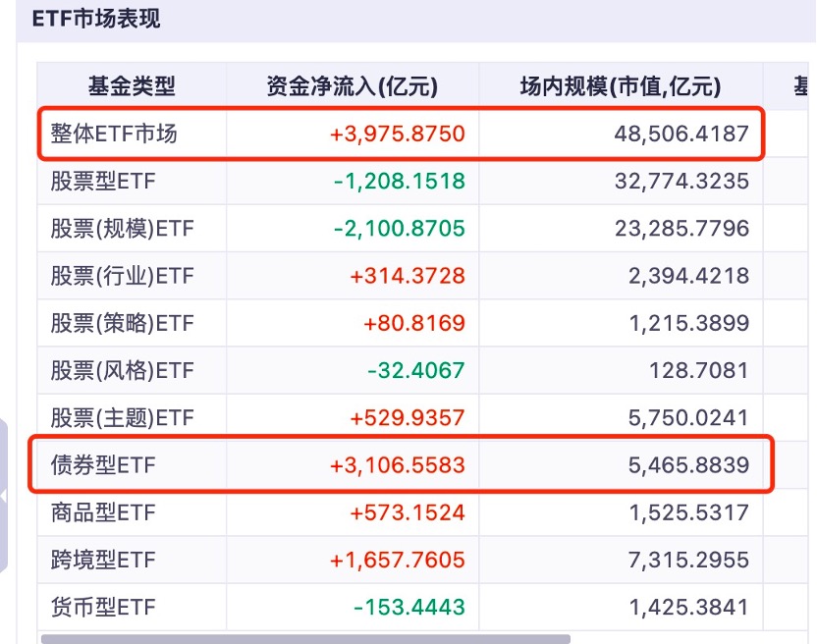
Task: Click the partially visible column header at right
Action: (801, 86)
